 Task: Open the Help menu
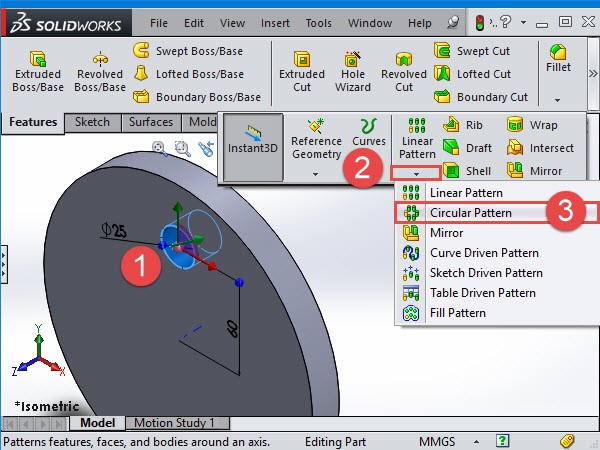(x=419, y=23)
